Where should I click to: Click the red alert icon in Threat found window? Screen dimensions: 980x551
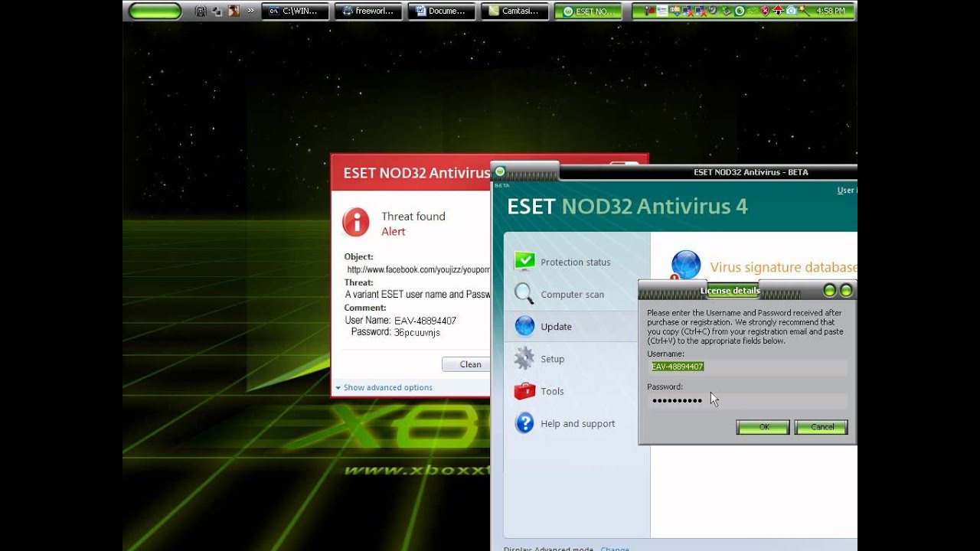point(356,223)
